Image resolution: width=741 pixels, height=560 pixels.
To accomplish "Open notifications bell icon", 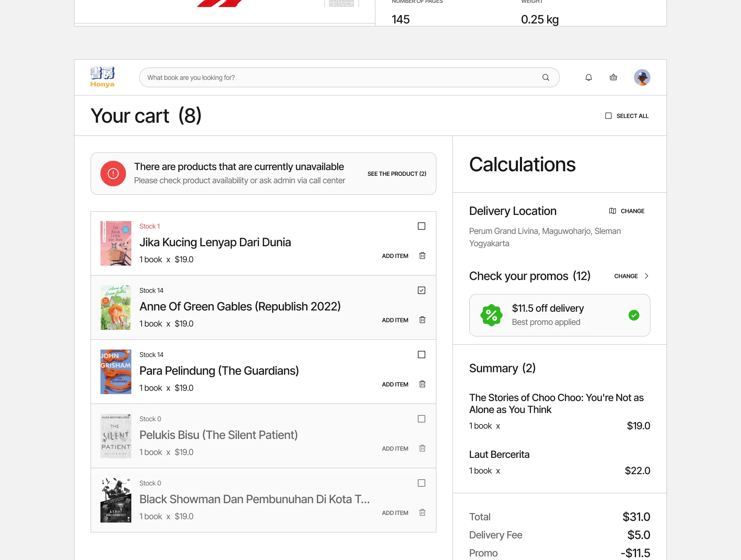I will click(589, 77).
